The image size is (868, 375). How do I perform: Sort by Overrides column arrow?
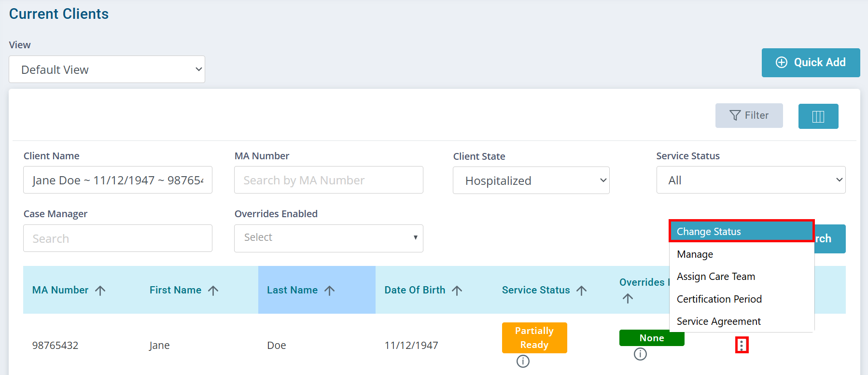pyautogui.click(x=628, y=299)
